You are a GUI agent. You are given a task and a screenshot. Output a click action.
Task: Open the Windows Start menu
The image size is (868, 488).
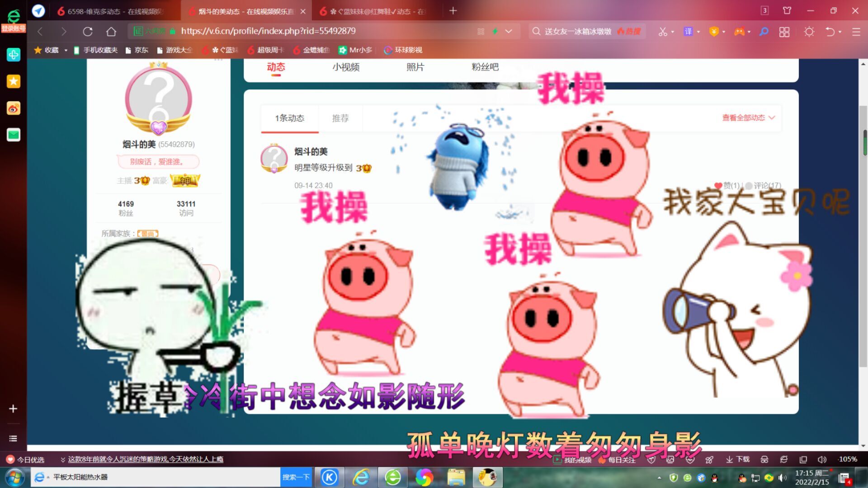pyautogui.click(x=14, y=477)
